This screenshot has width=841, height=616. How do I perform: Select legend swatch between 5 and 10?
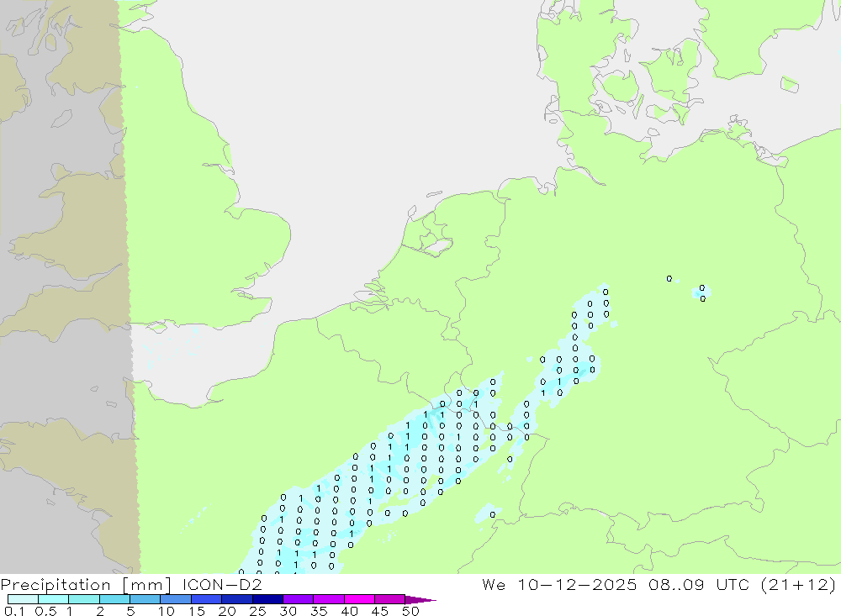145,599
